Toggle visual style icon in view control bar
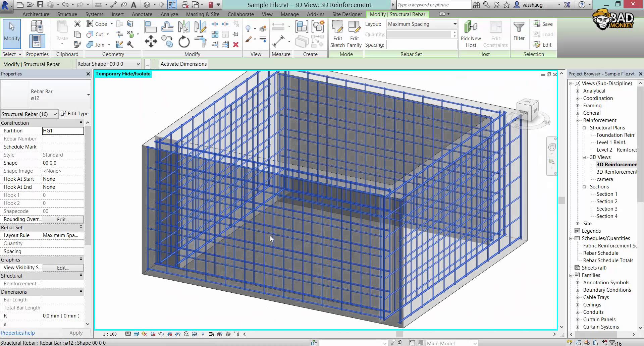 (136, 334)
